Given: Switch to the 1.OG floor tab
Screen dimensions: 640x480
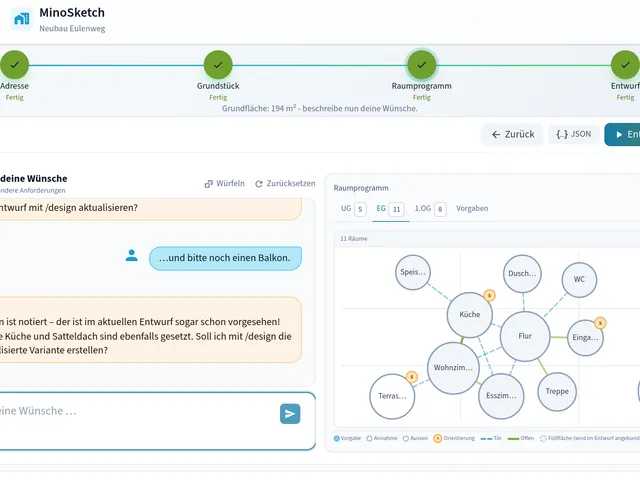Looking at the screenshot, I should [x=430, y=209].
